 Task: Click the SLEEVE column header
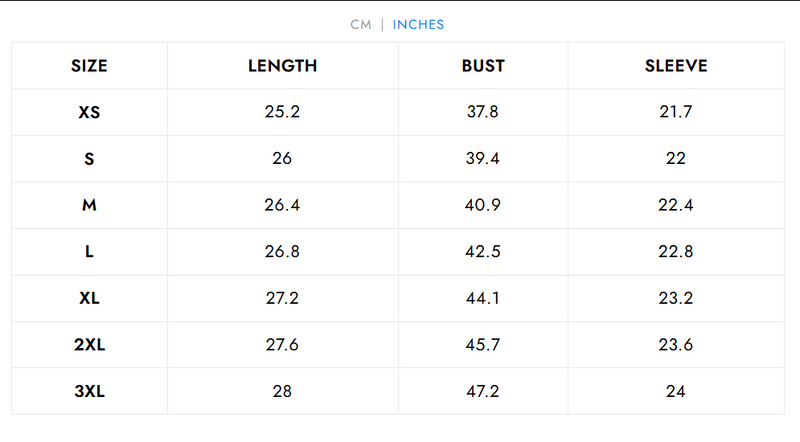[x=676, y=66]
